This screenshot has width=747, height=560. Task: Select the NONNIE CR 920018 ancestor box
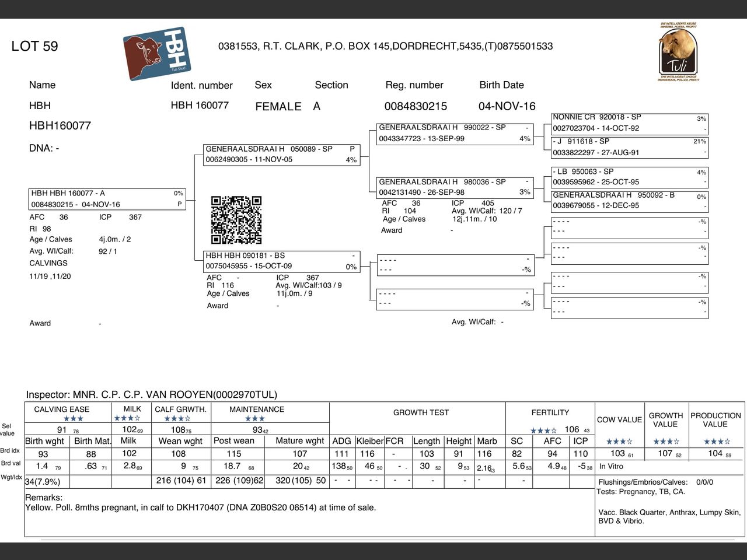coord(630,123)
